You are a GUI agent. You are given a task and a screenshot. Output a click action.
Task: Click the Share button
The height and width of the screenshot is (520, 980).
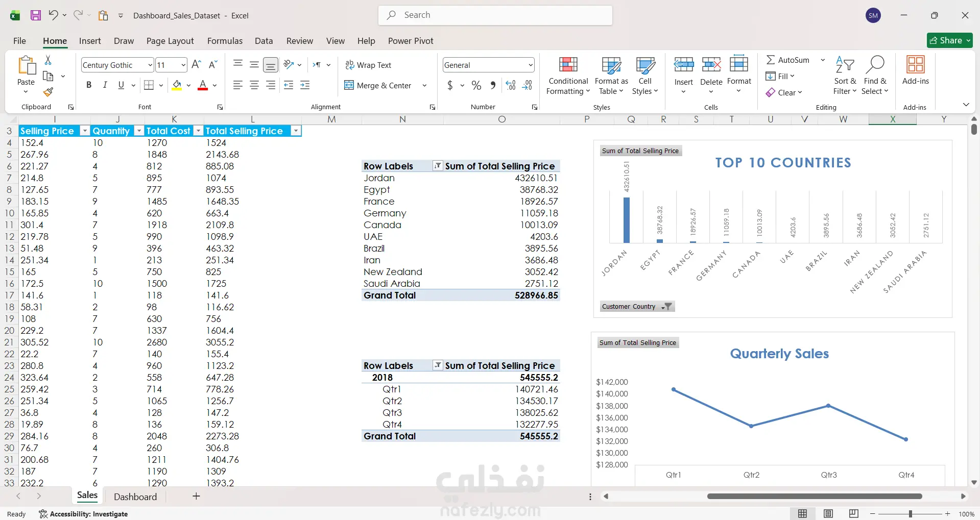pos(949,40)
